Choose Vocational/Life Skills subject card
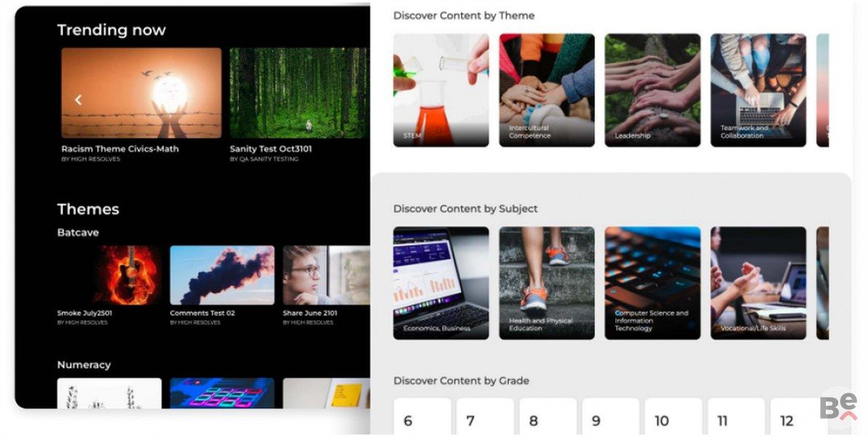868x437 pixels. 758,283
